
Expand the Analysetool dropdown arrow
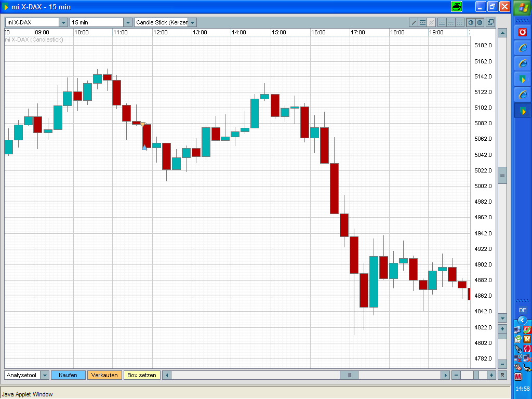[45, 375]
